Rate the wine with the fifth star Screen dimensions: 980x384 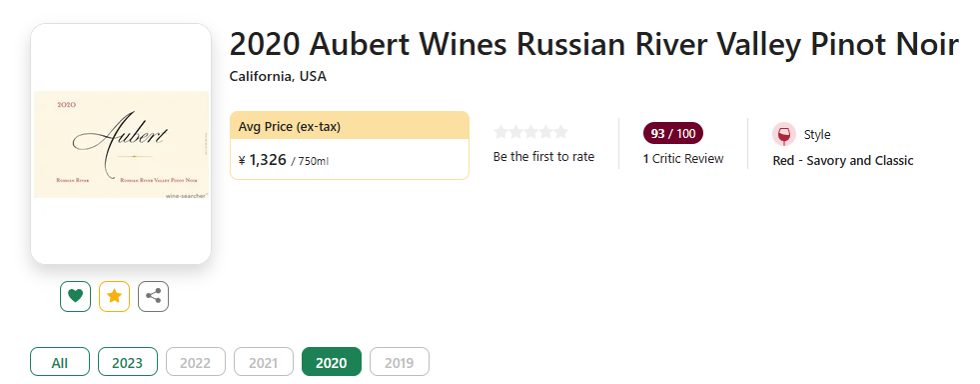click(x=560, y=132)
